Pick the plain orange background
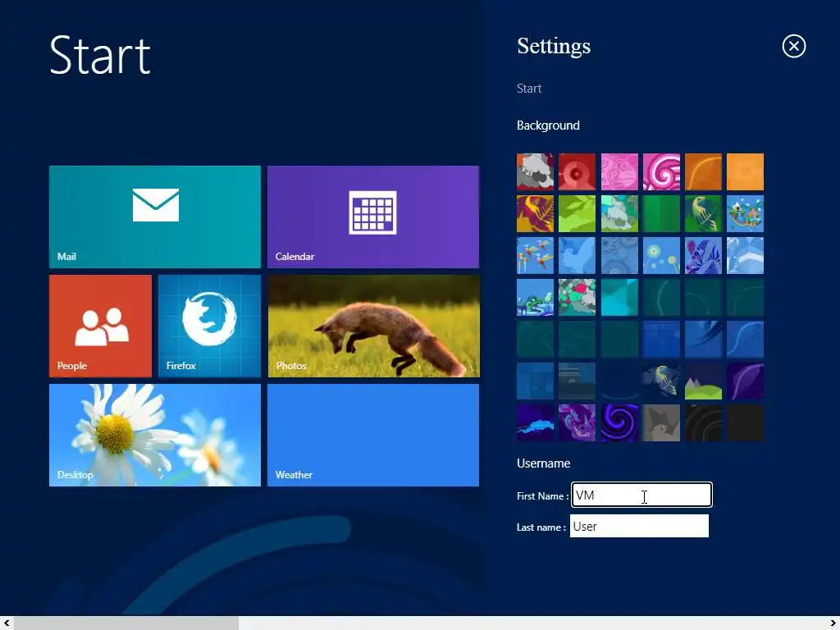Screen dimensions: 840x630 pos(745,172)
